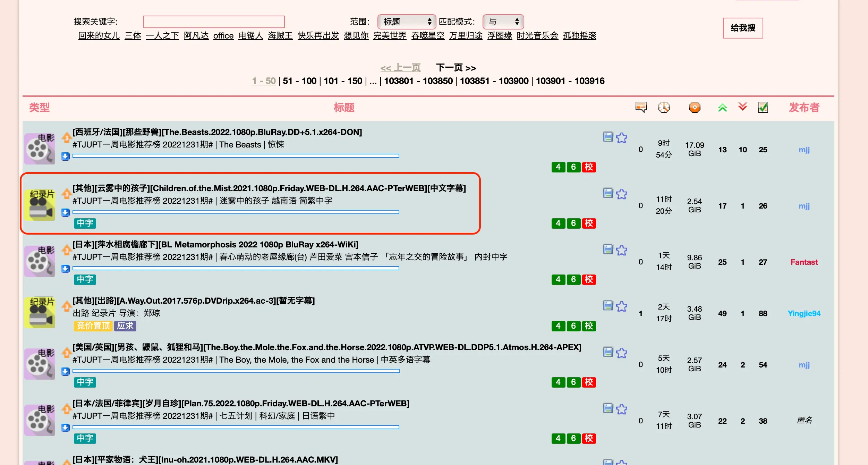Click comment count 1 on A.Way.Out row
The image size is (868, 465).
click(x=640, y=313)
